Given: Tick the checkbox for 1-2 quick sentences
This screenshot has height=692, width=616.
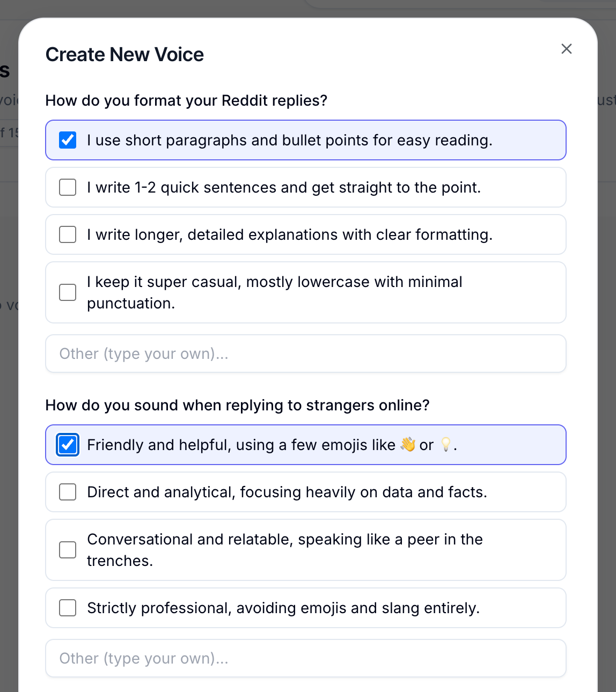Looking at the screenshot, I should (68, 187).
